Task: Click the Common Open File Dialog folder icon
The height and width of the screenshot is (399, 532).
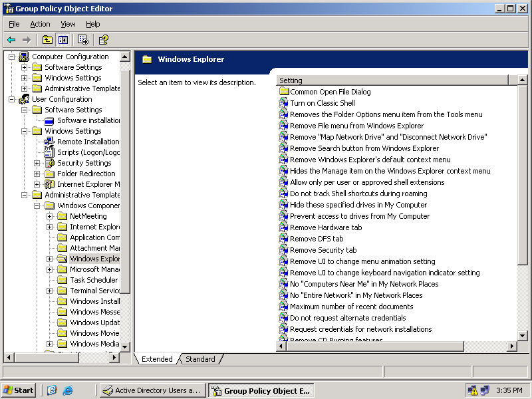Action: 284,92
